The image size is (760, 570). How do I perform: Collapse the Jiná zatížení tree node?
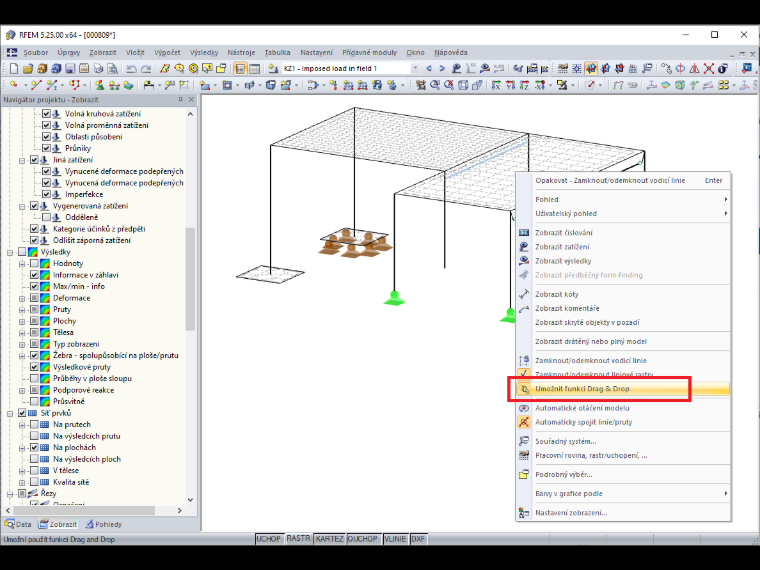pyautogui.click(x=22, y=160)
